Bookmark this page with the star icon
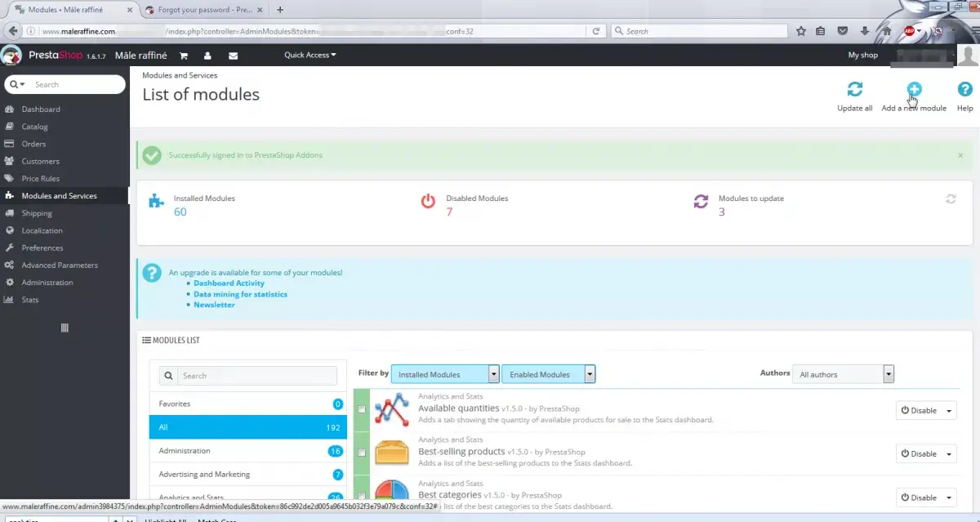This screenshot has height=522, width=980. [x=801, y=31]
